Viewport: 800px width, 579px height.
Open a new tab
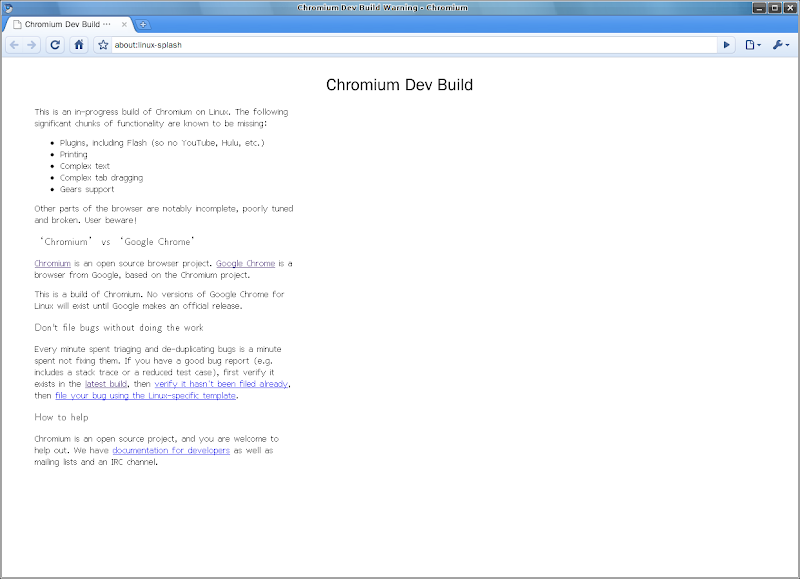pos(143,24)
